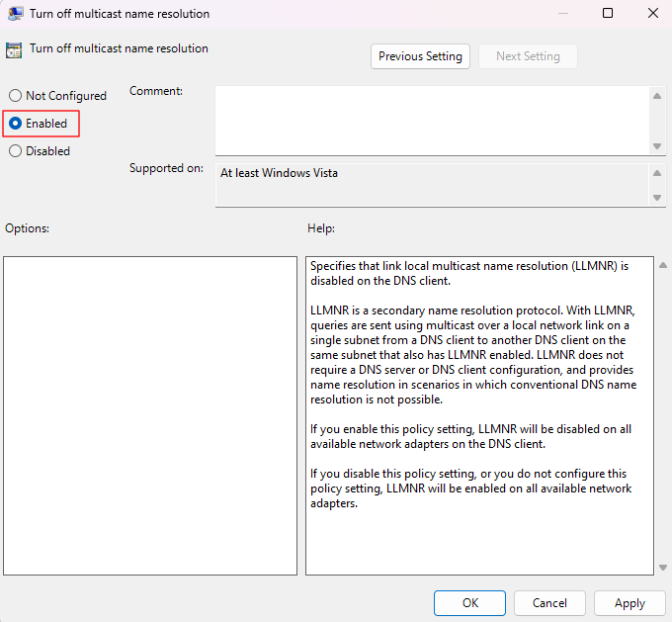Viewport: 672px width, 622px height.
Task: Minimize the dialog window
Action: (x=563, y=13)
